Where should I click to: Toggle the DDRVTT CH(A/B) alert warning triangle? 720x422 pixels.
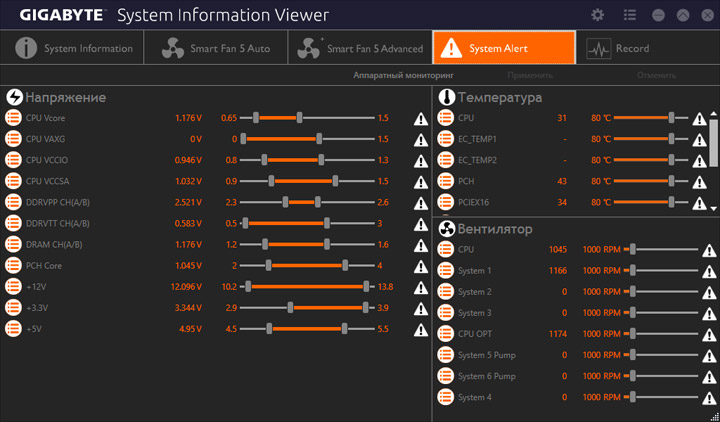421,225
